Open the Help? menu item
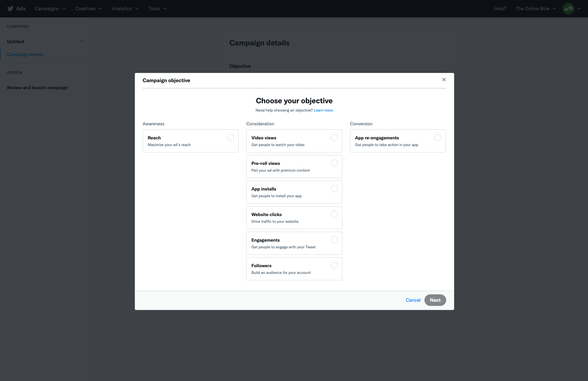This screenshot has height=381, width=588. click(500, 9)
